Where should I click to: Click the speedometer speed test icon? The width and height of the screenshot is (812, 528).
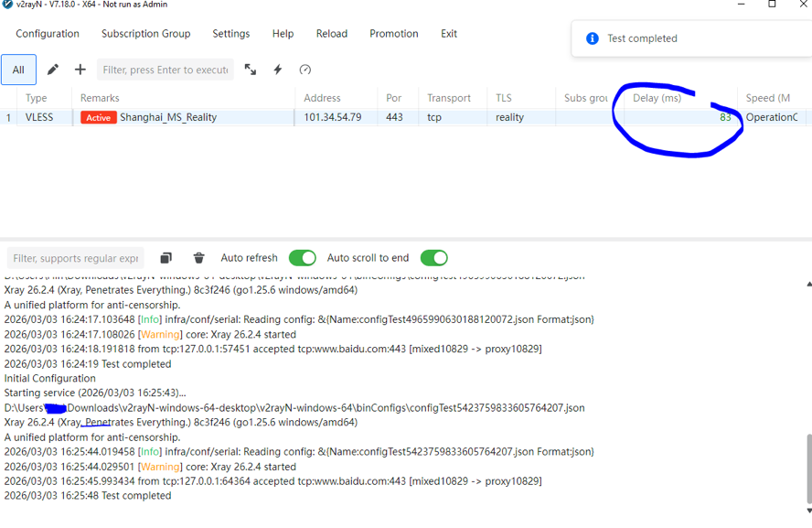[305, 70]
